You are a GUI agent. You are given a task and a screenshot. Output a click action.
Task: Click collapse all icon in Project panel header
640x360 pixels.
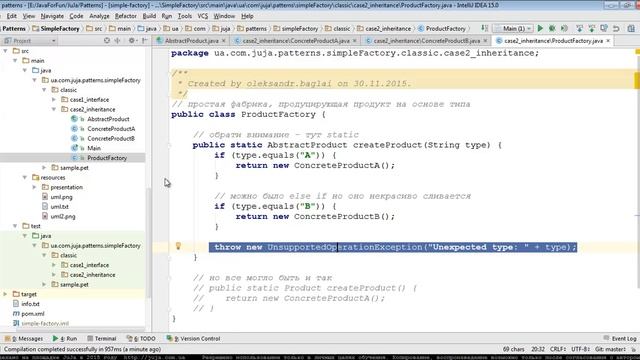pos(118,40)
